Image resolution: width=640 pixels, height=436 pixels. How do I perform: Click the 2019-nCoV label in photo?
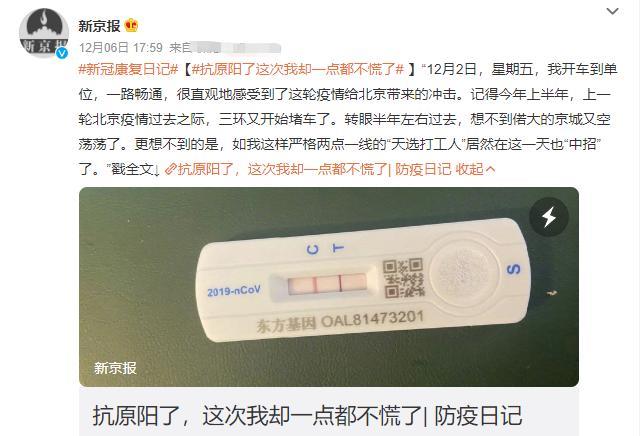click(233, 291)
